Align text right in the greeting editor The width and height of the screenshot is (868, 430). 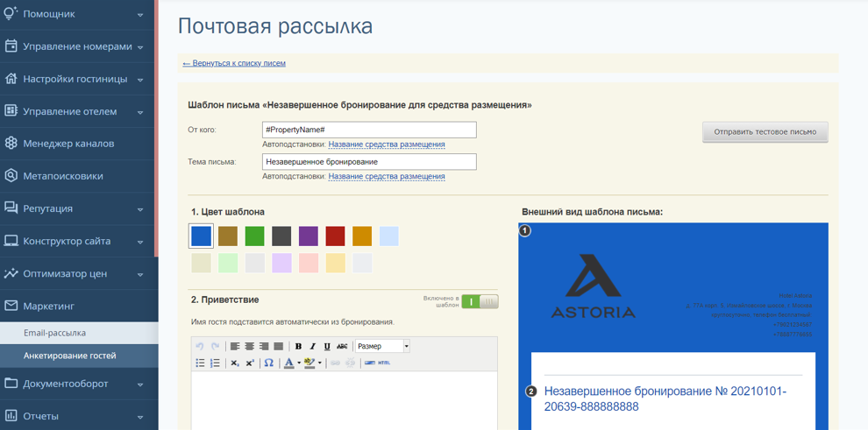click(x=264, y=346)
